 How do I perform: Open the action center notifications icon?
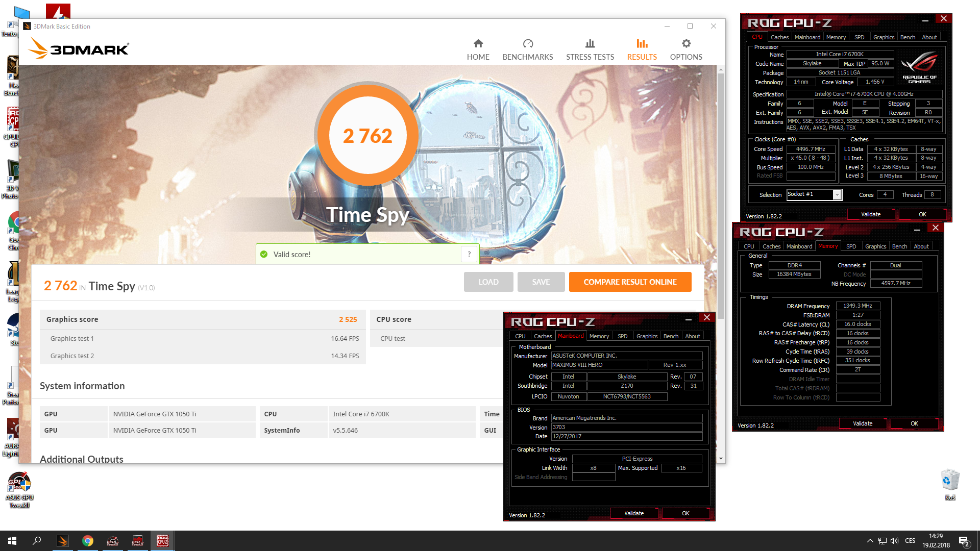coord(964,541)
